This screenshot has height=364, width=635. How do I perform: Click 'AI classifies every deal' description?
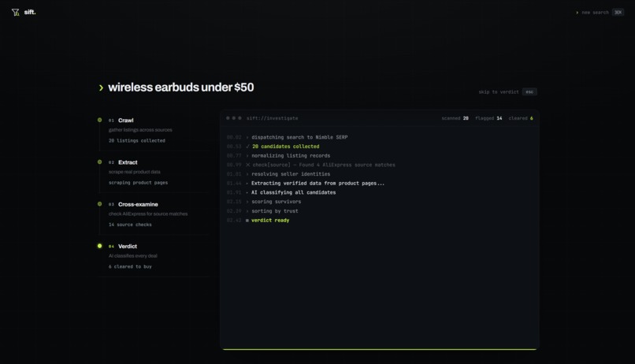(x=133, y=256)
